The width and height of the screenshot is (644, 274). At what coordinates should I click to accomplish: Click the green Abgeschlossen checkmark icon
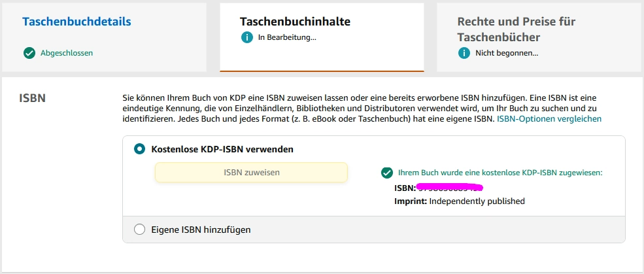29,53
